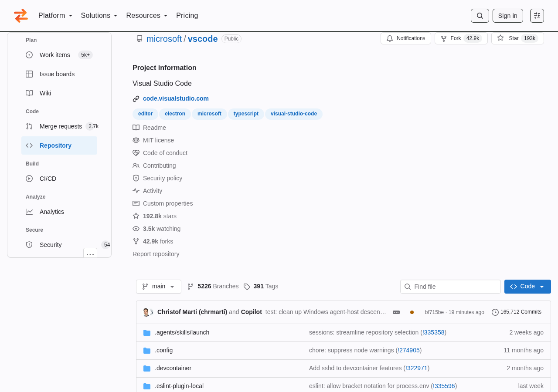Expand the Solutions menu
This screenshot has height=392, width=558.
(99, 16)
